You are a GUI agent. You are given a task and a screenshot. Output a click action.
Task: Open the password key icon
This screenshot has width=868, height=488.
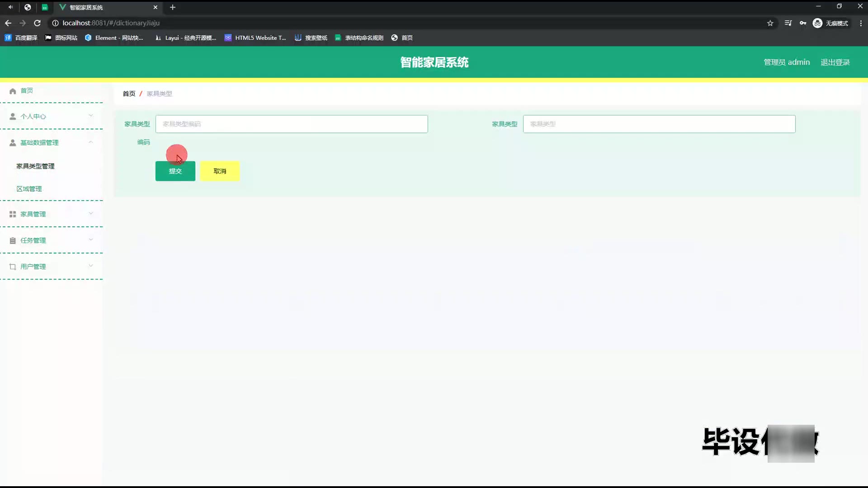tap(803, 23)
